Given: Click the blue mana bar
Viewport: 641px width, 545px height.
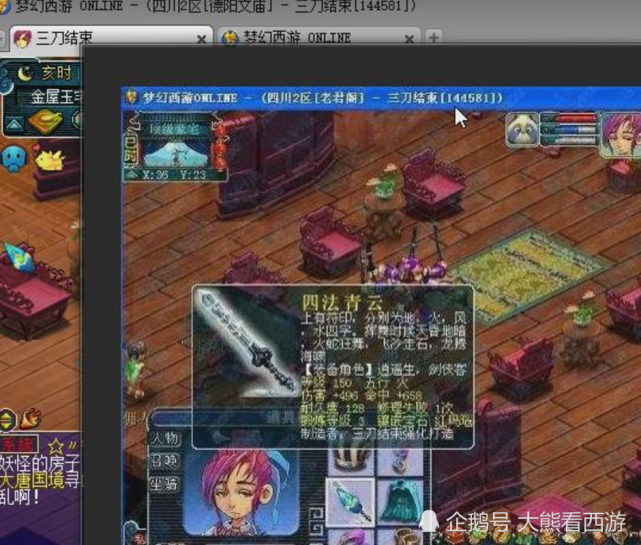Looking at the screenshot, I should point(576,130).
